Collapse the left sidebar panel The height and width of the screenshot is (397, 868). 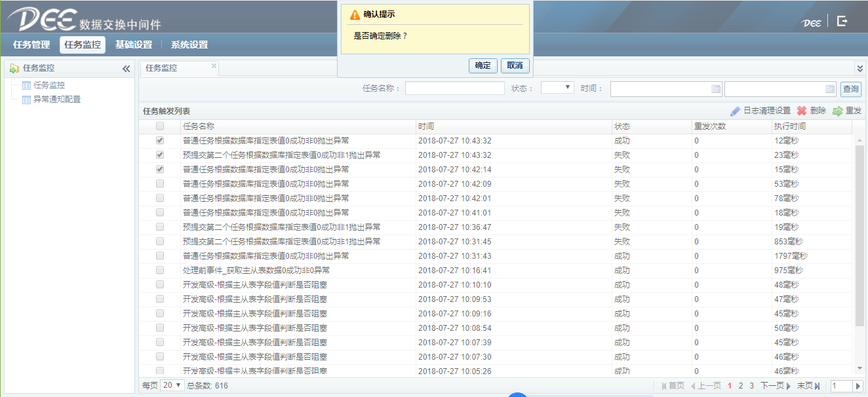(126, 69)
